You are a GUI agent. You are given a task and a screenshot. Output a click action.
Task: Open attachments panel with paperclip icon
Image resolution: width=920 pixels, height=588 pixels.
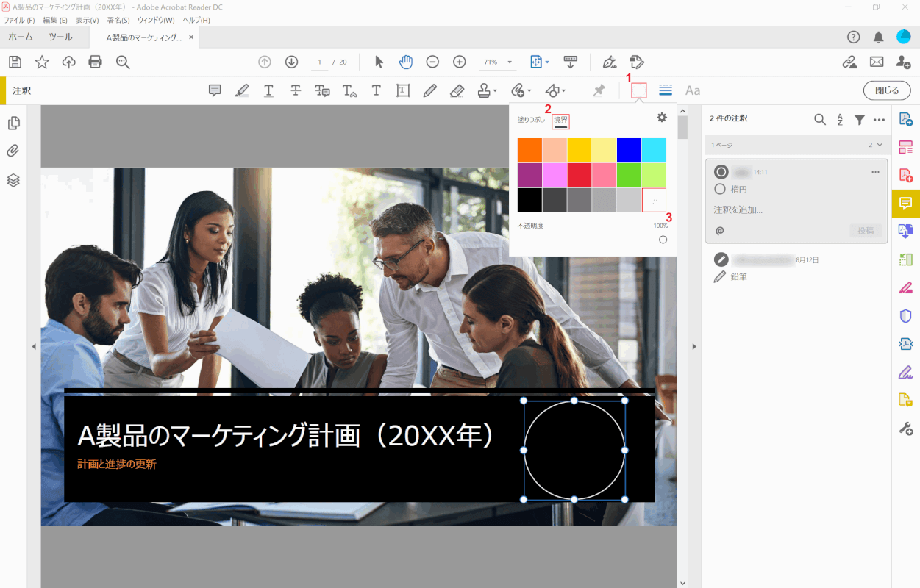coord(13,151)
